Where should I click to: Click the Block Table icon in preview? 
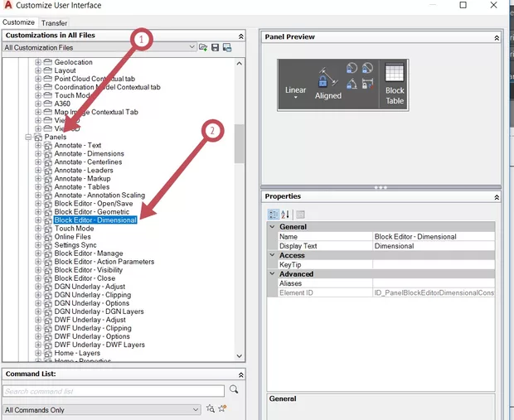[395, 84]
